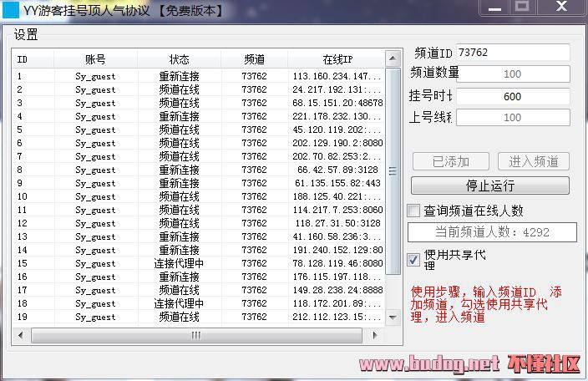Click the 频道数量 field showing 100
Screen dimensions: 588x381
coord(513,74)
